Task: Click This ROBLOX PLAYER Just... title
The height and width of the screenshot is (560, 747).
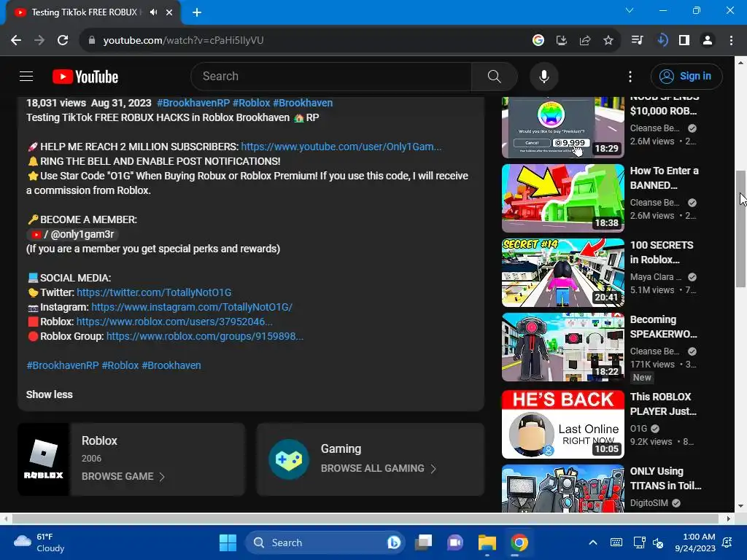Action: (x=663, y=404)
